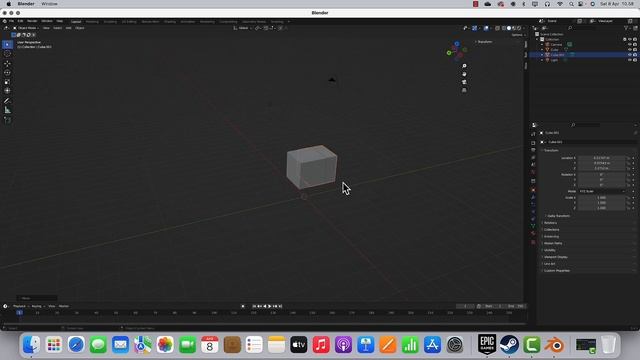Expand Relations panel
The image size is (640, 360).
[x=550, y=223]
